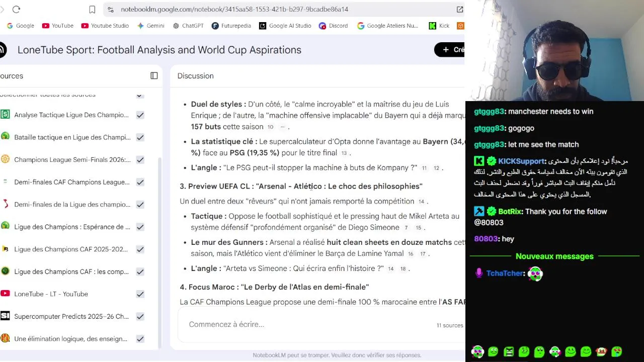This screenshot has height=362, width=644.
Task: Click the 80803 username beside hey
Action: point(486,239)
